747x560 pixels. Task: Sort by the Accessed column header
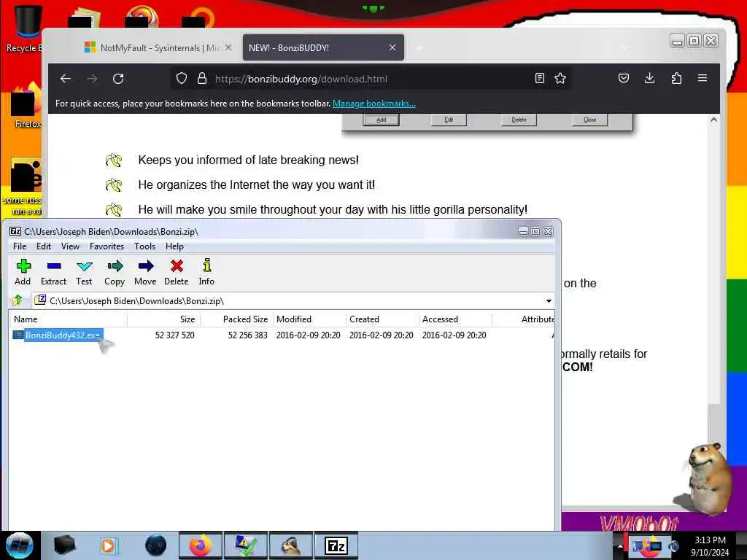pyautogui.click(x=455, y=319)
